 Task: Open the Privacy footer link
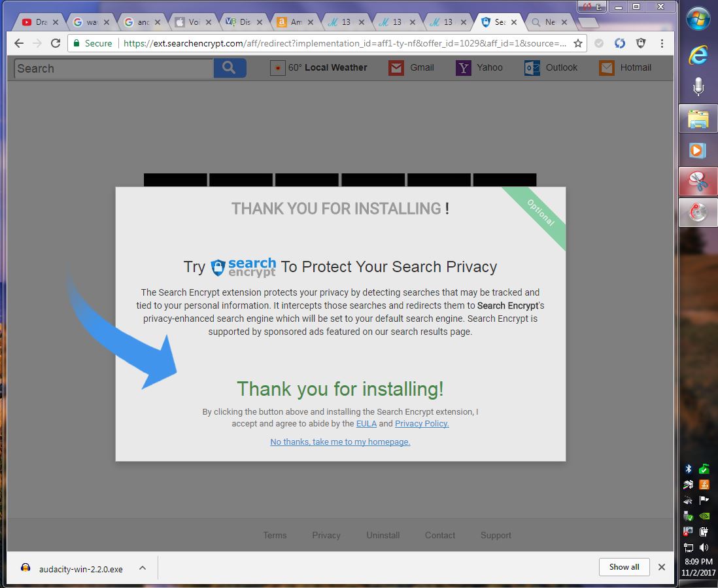click(x=326, y=535)
